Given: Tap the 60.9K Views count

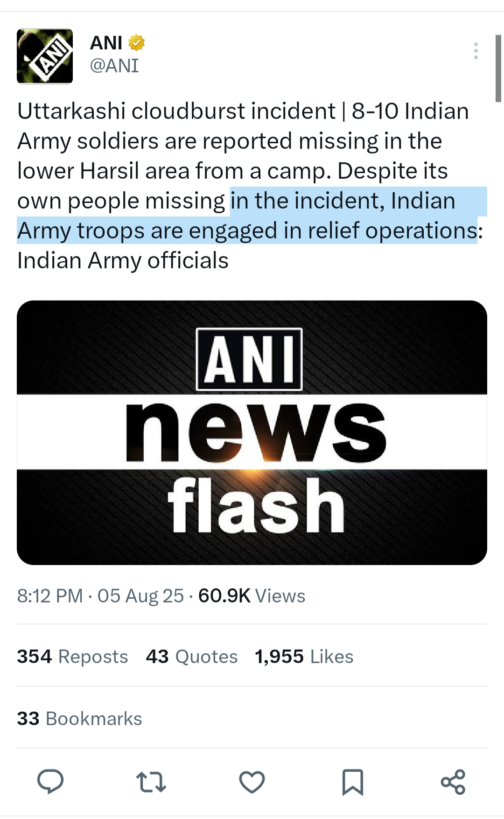Looking at the screenshot, I should pyautogui.click(x=252, y=596).
